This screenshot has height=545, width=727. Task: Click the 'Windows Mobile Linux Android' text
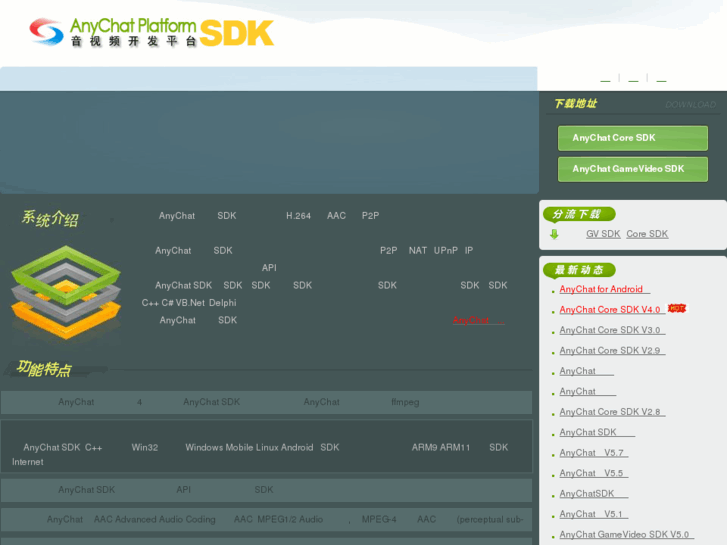pos(249,448)
